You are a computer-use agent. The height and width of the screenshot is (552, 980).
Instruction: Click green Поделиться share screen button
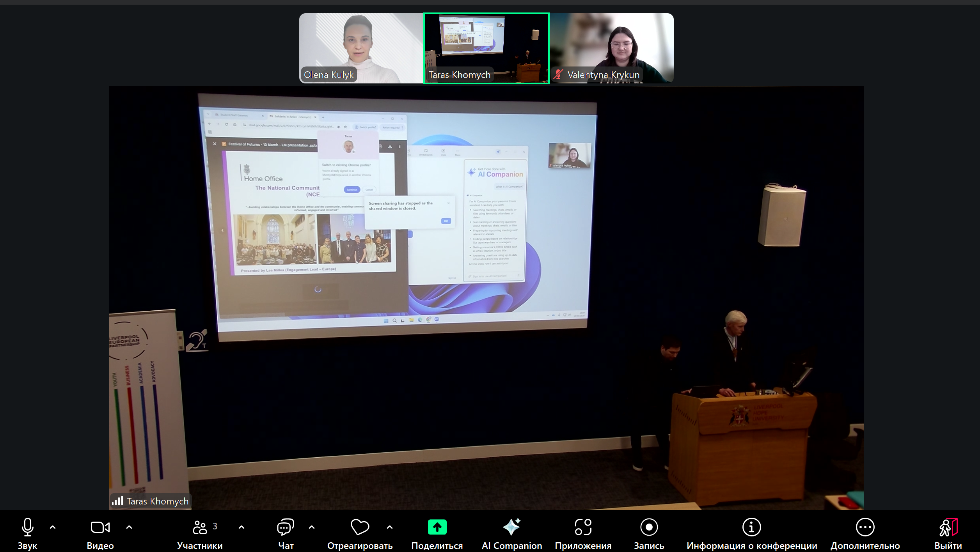tap(437, 527)
